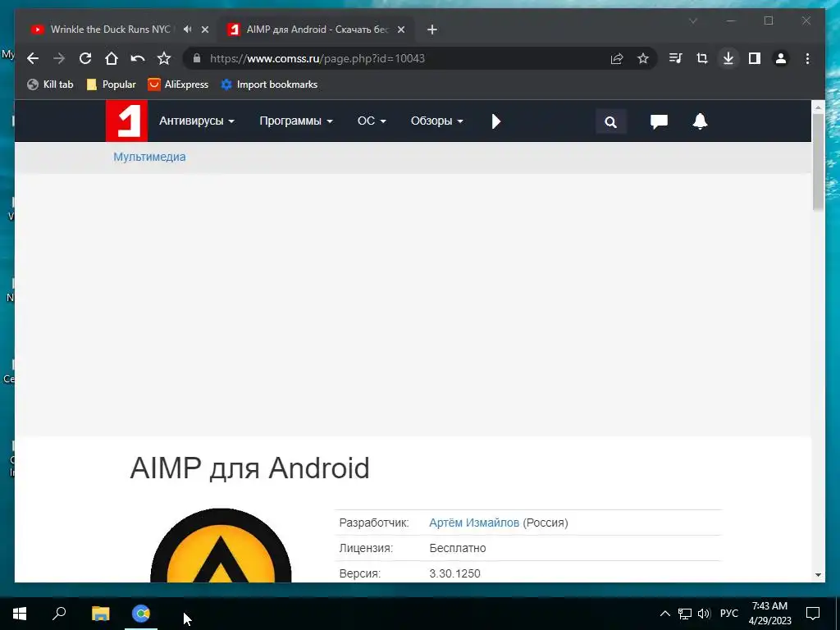This screenshot has height=630, width=840.
Task: Switch to the Wrinkle the Duck YouTube tab
Action: tap(110, 30)
